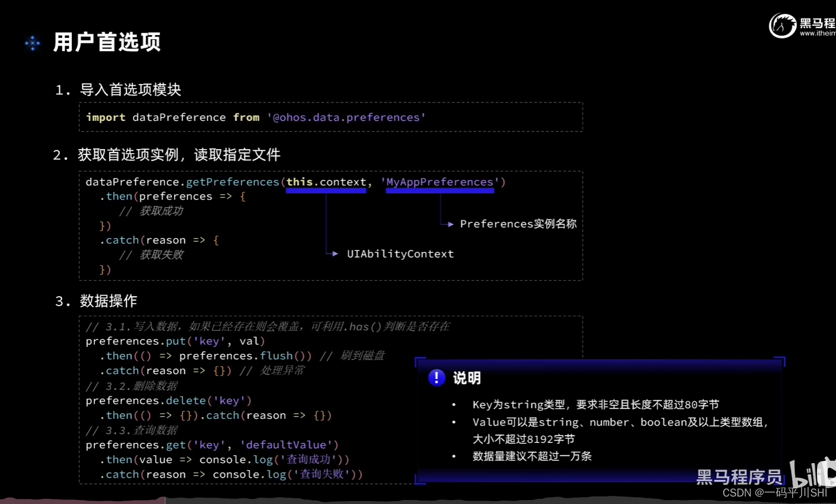The width and height of the screenshot is (836, 504).
Task: Click the blue exclamation icon beside 说明
Action: click(437, 377)
